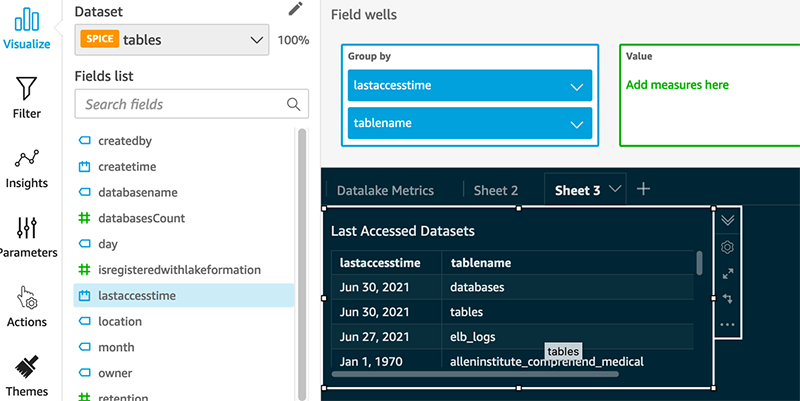
Task: Open the tablename field well dropdown
Action: 576,124
